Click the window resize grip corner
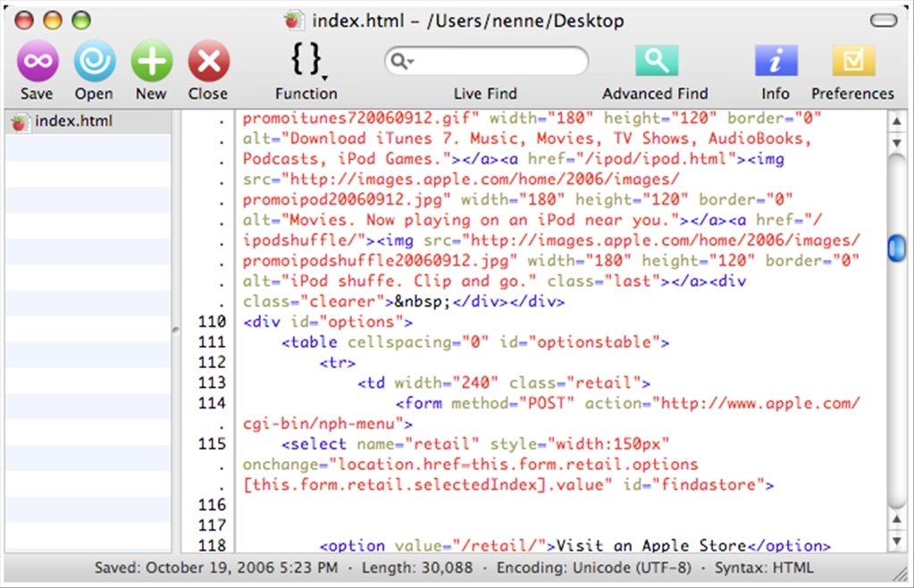Screen dimensions: 914x588 901,575
